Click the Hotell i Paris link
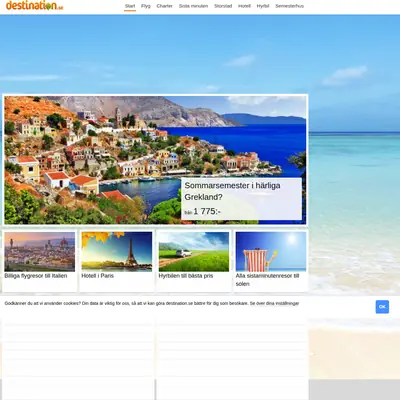Image resolution: width=400 pixels, height=400 pixels. (x=98, y=276)
